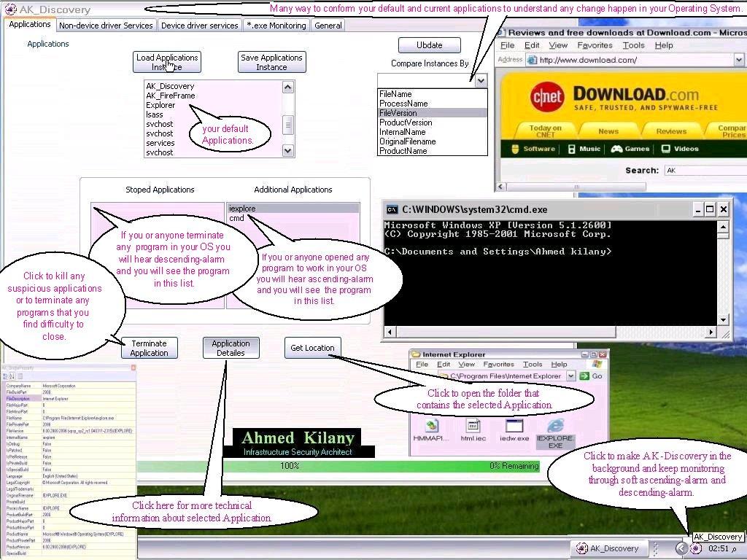The image size is (747, 560).
Task: Click default applications list scroll down arrow
Action: pyautogui.click(x=287, y=150)
